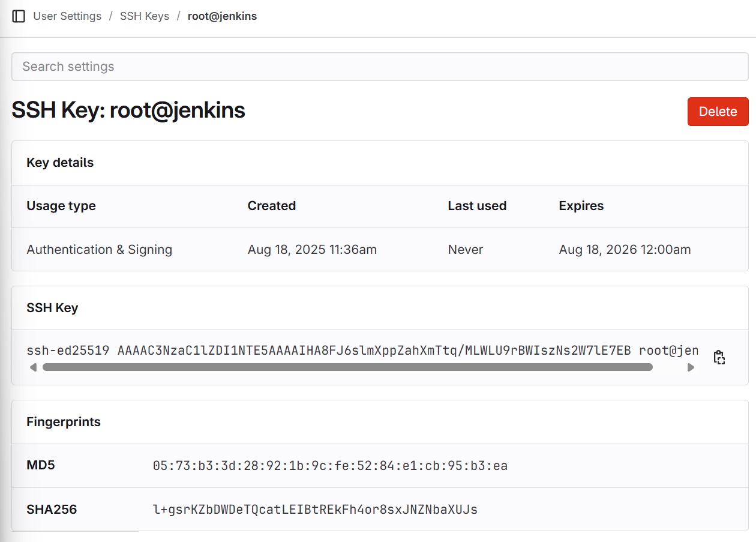
Task: Delete the root@jenkins SSH key
Action: [718, 112]
